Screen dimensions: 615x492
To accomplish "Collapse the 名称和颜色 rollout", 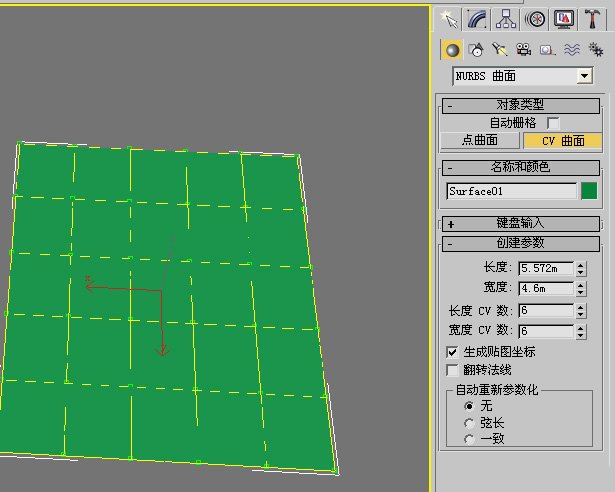I will pos(521,168).
